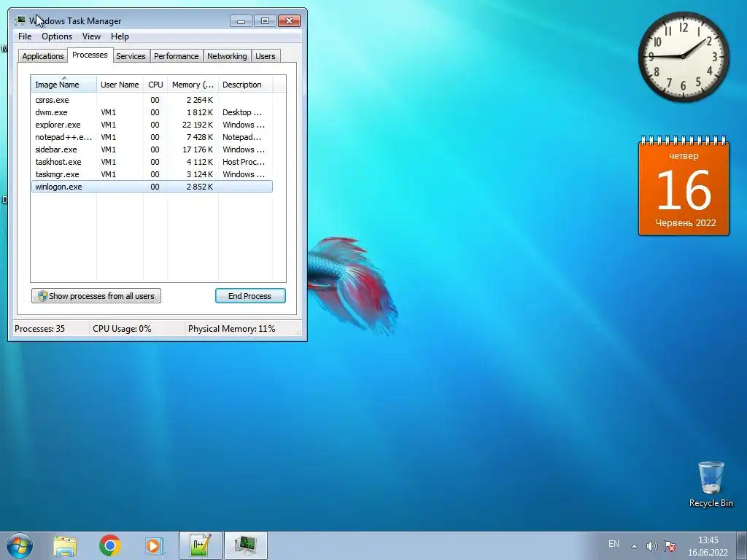
Task: Open the View menu
Action: pos(91,36)
